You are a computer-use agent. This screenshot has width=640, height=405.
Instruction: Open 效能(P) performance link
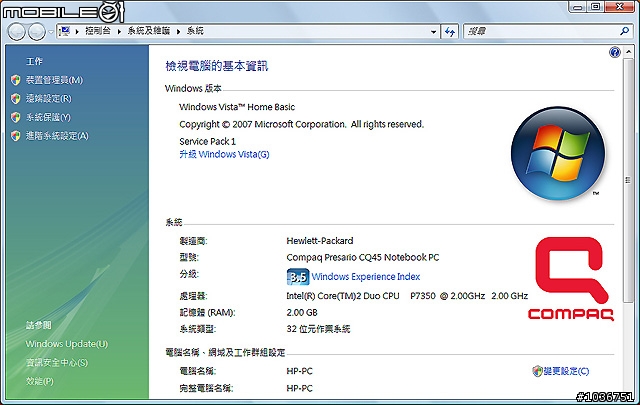(x=40, y=381)
